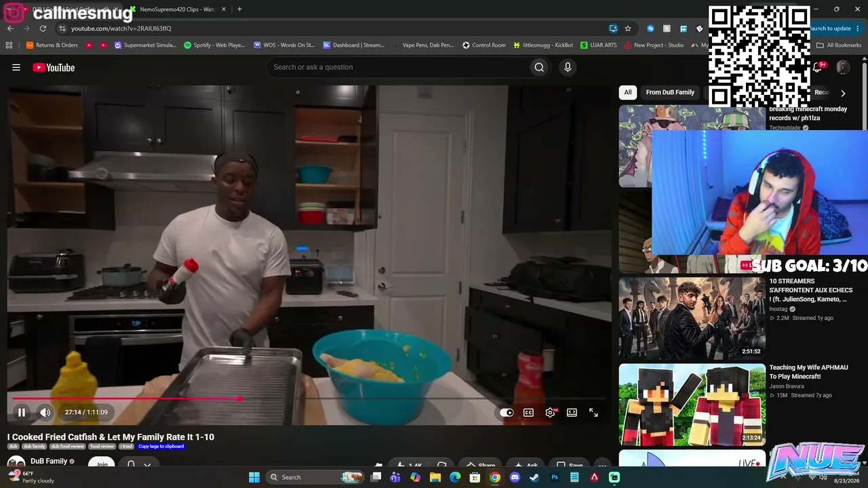Enter full screen mode
Viewport: 868px width, 488px height.
[593, 412]
